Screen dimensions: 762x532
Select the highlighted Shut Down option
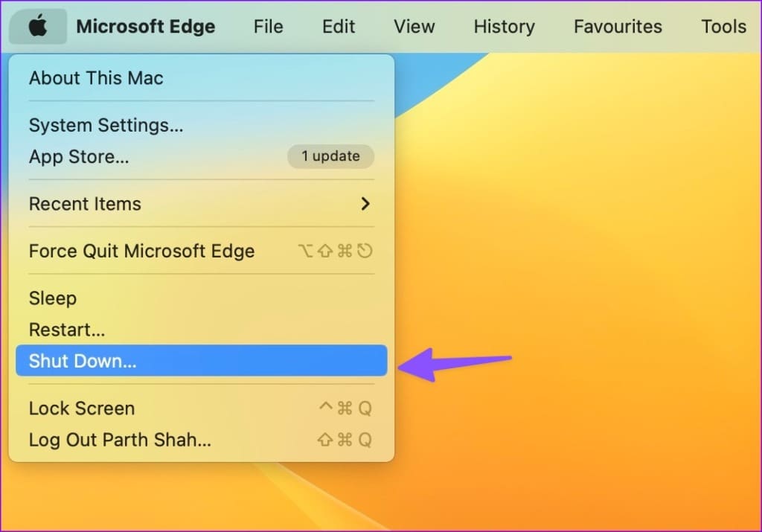pyautogui.click(x=202, y=361)
